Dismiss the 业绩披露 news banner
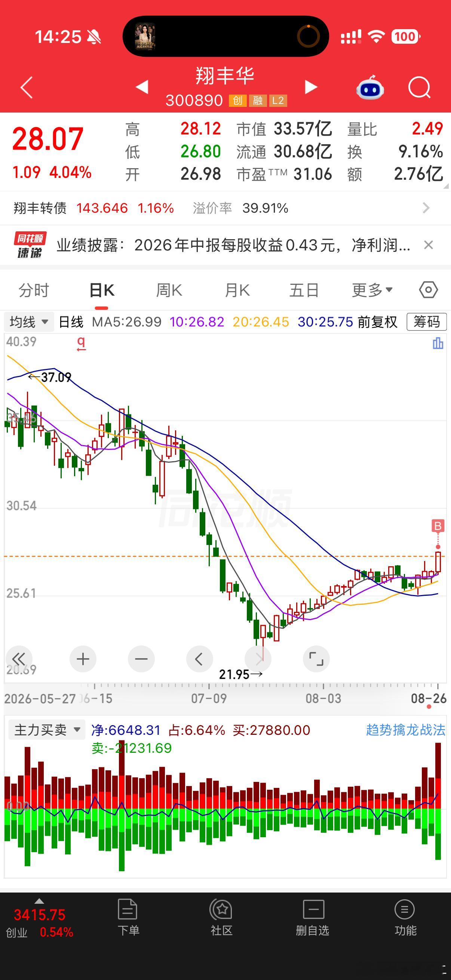Image resolution: width=451 pixels, height=980 pixels. click(x=429, y=245)
